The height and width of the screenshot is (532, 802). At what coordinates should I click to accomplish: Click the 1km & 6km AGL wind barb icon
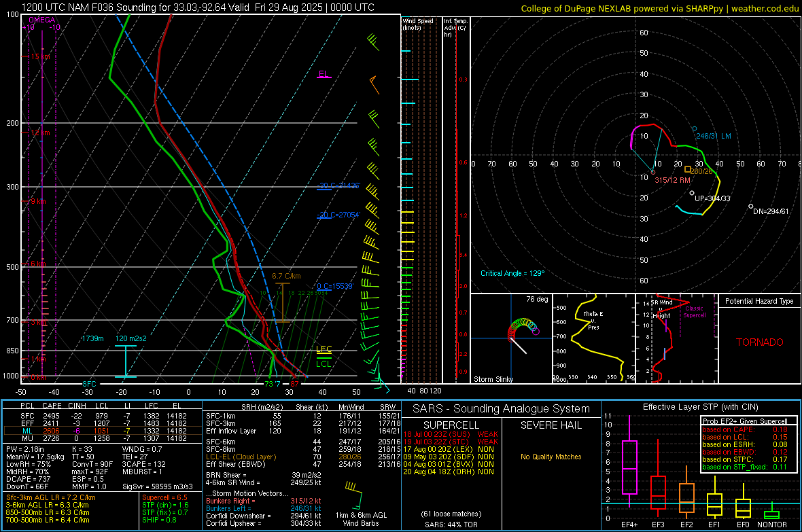(354, 495)
